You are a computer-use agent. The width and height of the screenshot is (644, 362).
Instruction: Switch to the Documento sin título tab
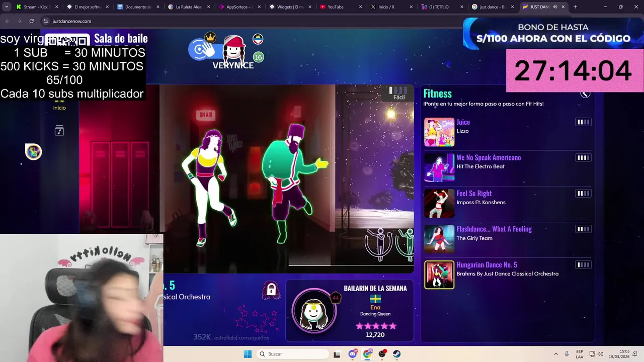(x=138, y=7)
